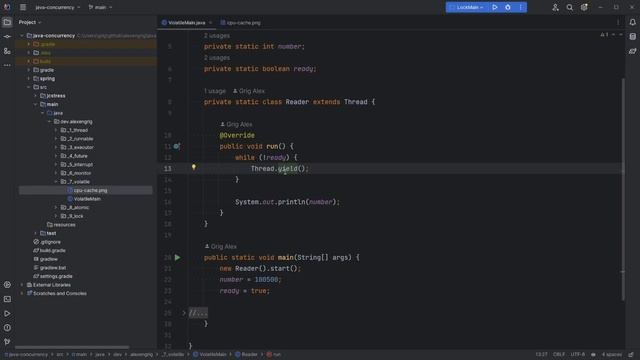Close the VolatileMain.java tab
This screenshot has height=360, width=640.
(211, 23)
